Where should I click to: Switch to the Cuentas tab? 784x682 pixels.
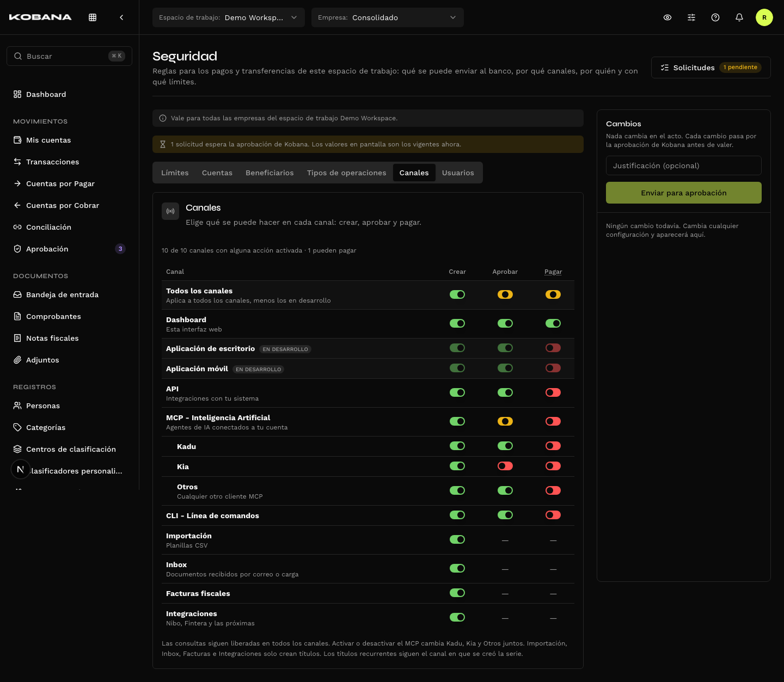point(217,173)
